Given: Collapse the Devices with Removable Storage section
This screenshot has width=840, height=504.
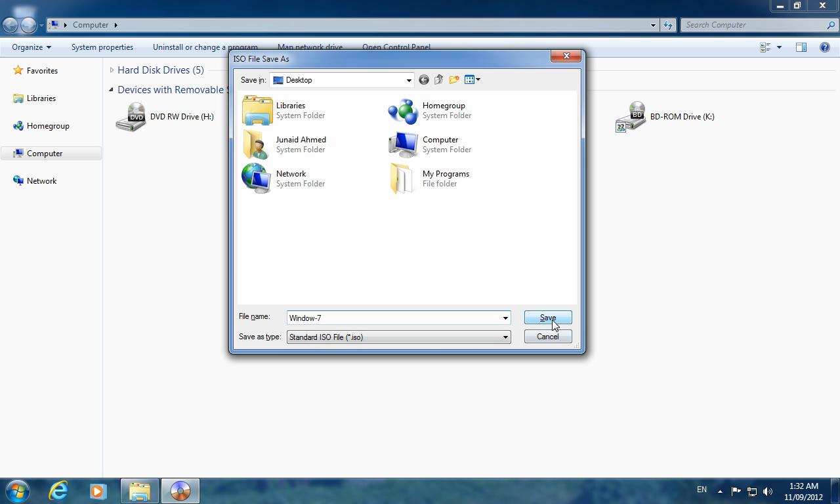Looking at the screenshot, I should pos(111,90).
